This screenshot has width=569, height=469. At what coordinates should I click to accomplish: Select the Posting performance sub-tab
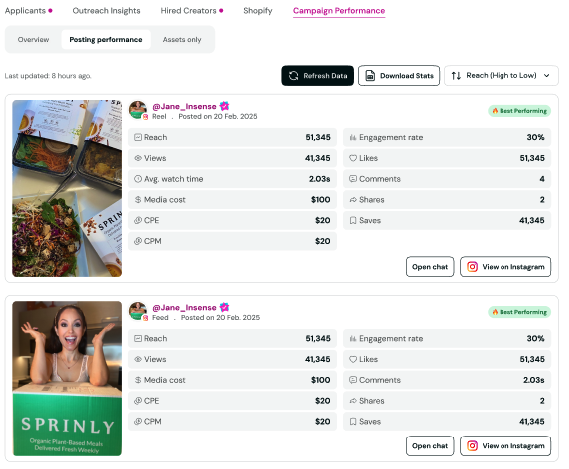(x=106, y=40)
